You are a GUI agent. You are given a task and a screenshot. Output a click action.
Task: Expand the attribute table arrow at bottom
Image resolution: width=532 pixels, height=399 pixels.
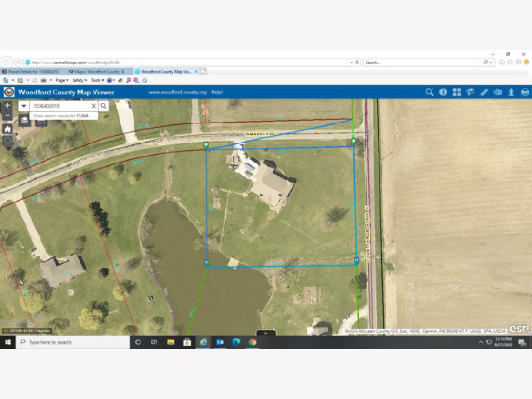pos(266,332)
